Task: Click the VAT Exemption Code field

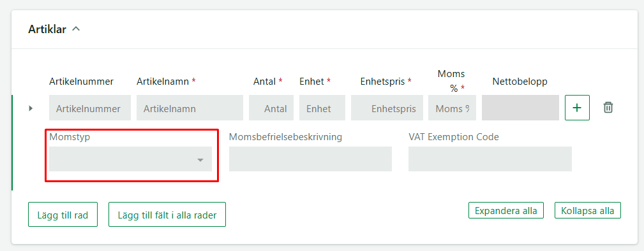Action: (490, 159)
